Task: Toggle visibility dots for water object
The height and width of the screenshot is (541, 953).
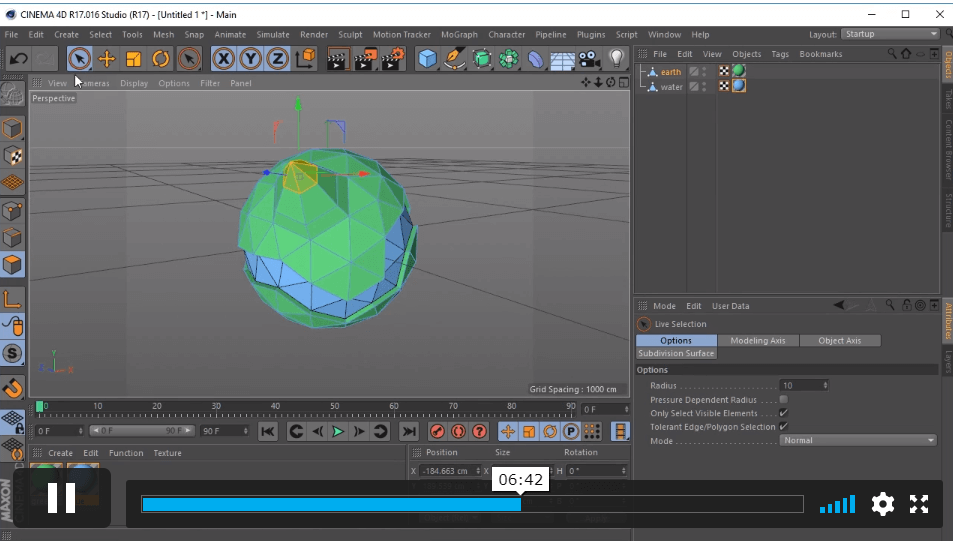Action: point(704,87)
